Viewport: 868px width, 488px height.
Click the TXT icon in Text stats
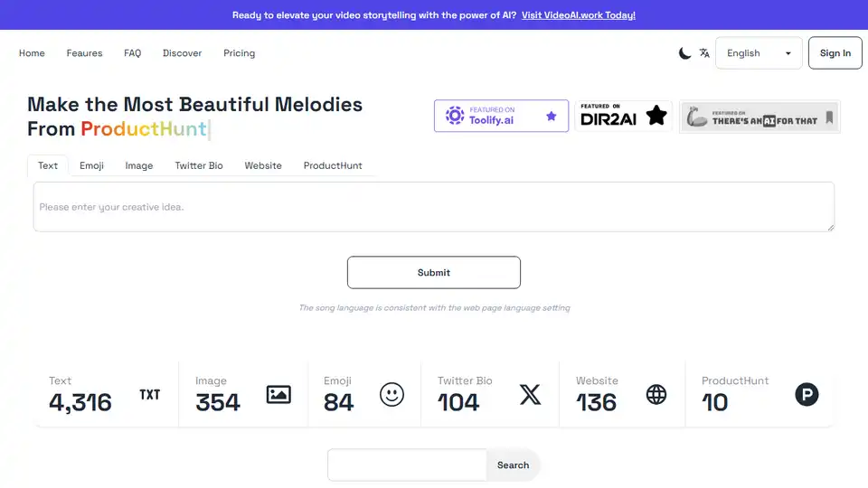pos(149,395)
